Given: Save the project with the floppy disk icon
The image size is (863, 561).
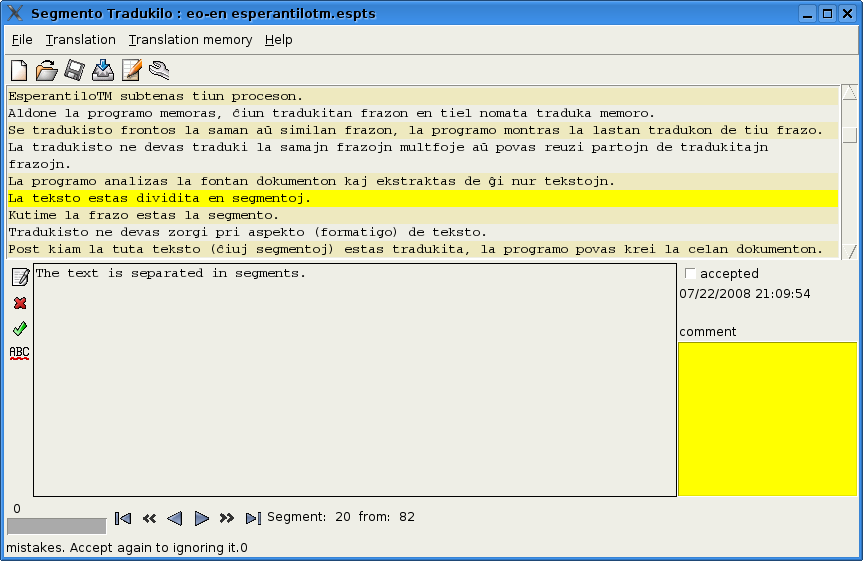Looking at the screenshot, I should [x=74, y=70].
